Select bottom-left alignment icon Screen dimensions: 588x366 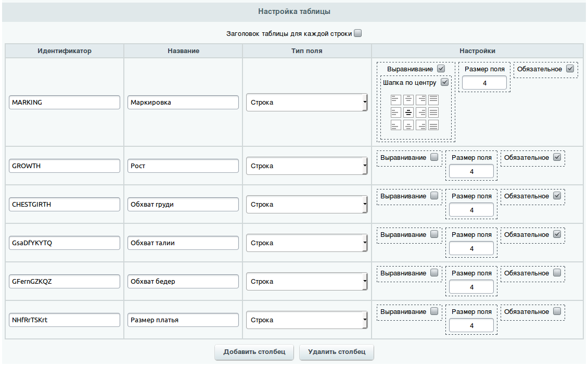pyautogui.click(x=396, y=125)
